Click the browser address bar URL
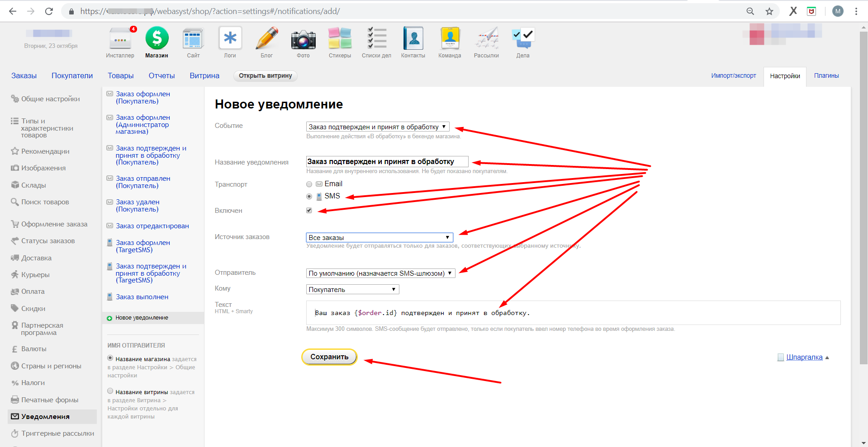This screenshot has width=868, height=447. coord(210,11)
